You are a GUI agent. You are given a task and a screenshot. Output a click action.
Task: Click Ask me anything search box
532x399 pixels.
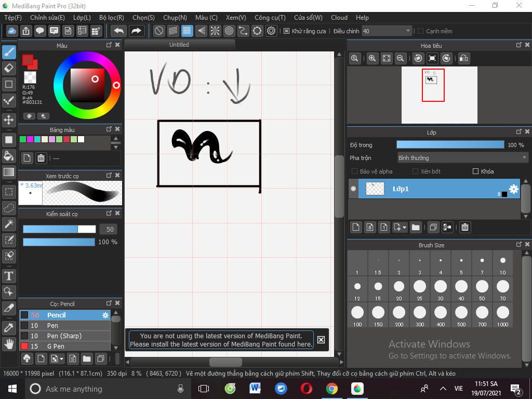(x=109, y=389)
